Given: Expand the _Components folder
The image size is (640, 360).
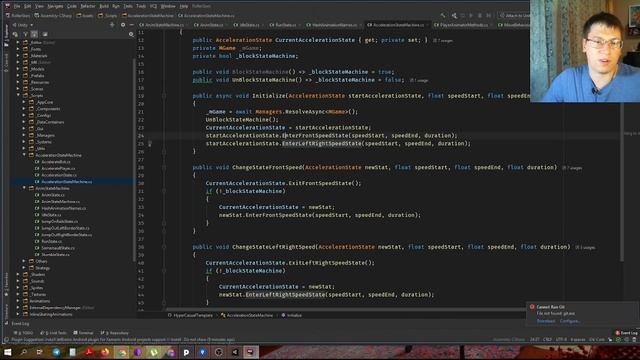Looking at the screenshot, I should [x=24, y=109].
